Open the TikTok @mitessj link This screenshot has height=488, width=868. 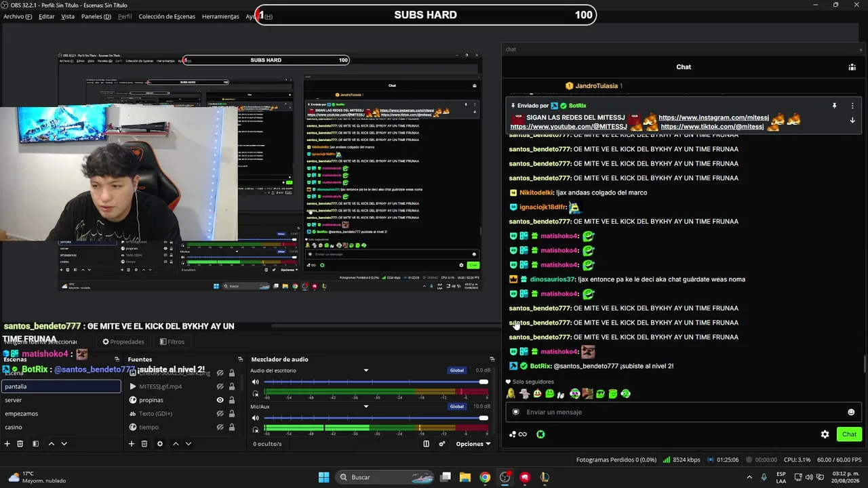tap(712, 127)
